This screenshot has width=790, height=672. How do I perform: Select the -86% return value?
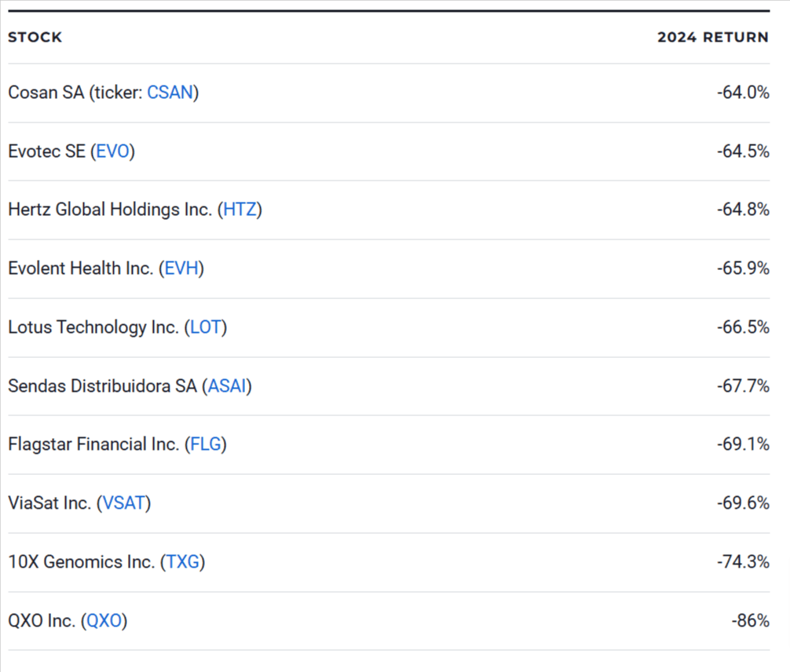(750, 621)
